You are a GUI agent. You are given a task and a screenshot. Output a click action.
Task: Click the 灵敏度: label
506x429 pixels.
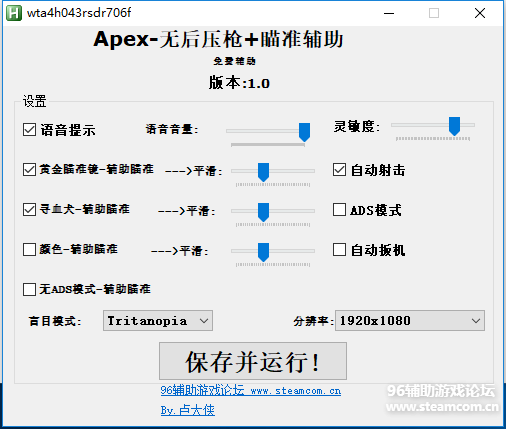(x=357, y=127)
